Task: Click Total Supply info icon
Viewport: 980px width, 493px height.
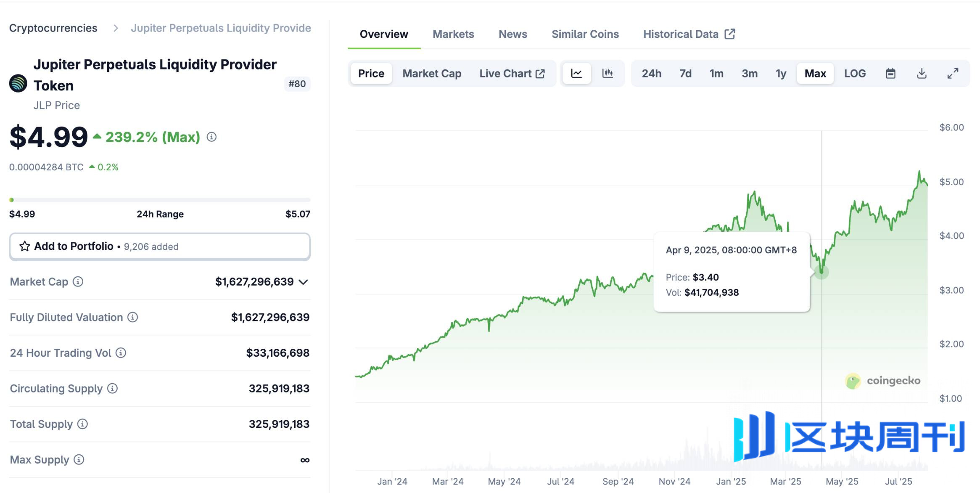Action: [82, 424]
